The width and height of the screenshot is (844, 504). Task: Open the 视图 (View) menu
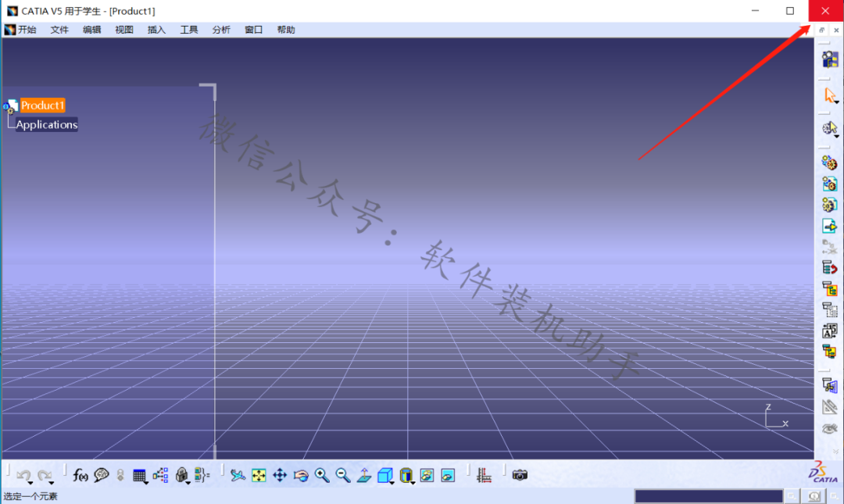pos(123,30)
